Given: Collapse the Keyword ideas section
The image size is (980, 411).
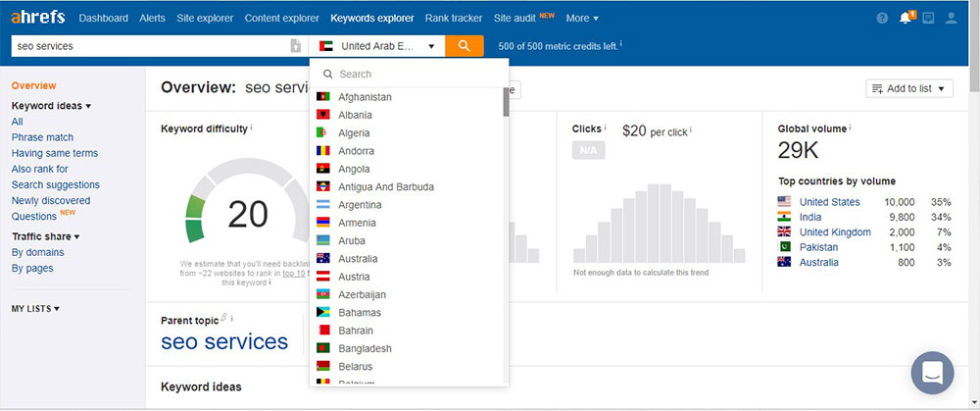Looking at the screenshot, I should (51, 106).
